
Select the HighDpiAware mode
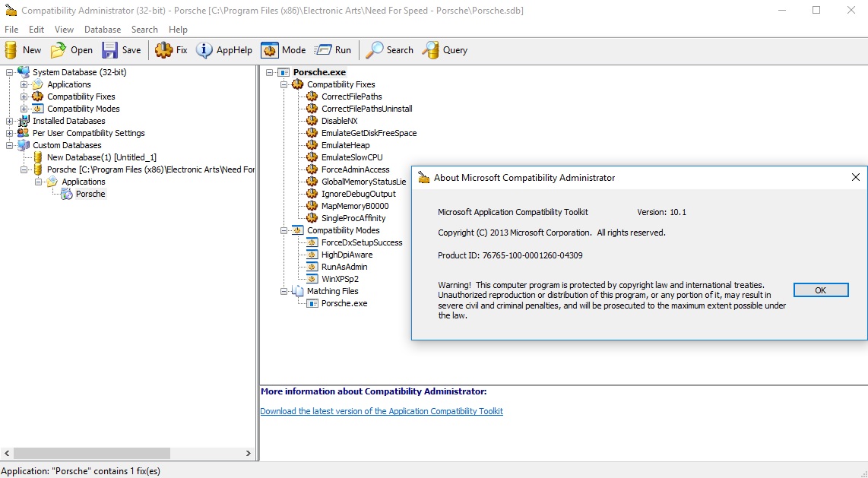[347, 255]
